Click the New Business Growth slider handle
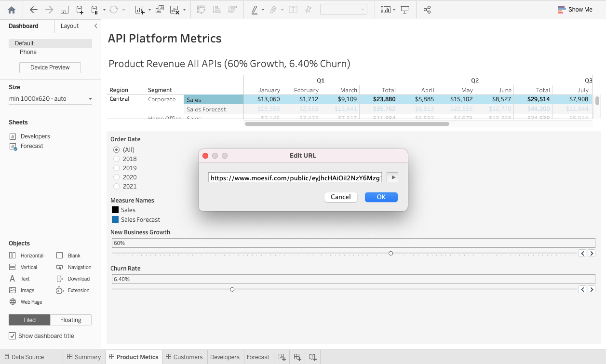 coord(391,254)
